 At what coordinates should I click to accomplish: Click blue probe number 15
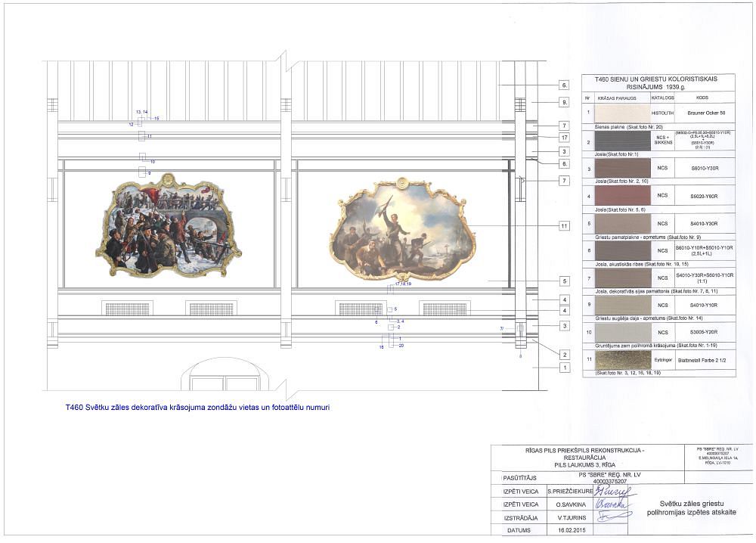156,118
